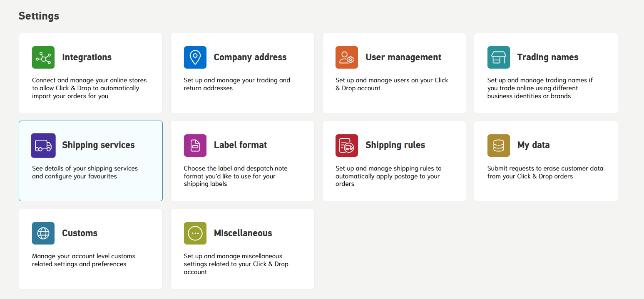Select the User management heading
The image size is (644, 299).
403,57
